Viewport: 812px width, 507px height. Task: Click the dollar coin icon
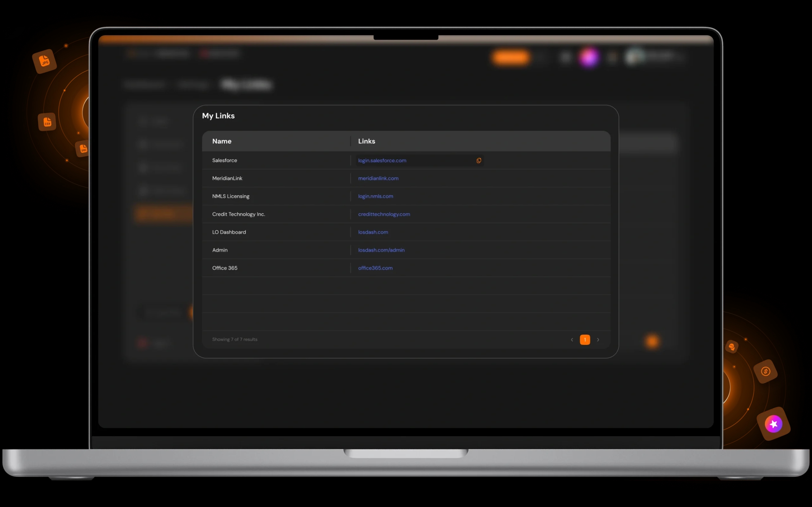tap(765, 371)
